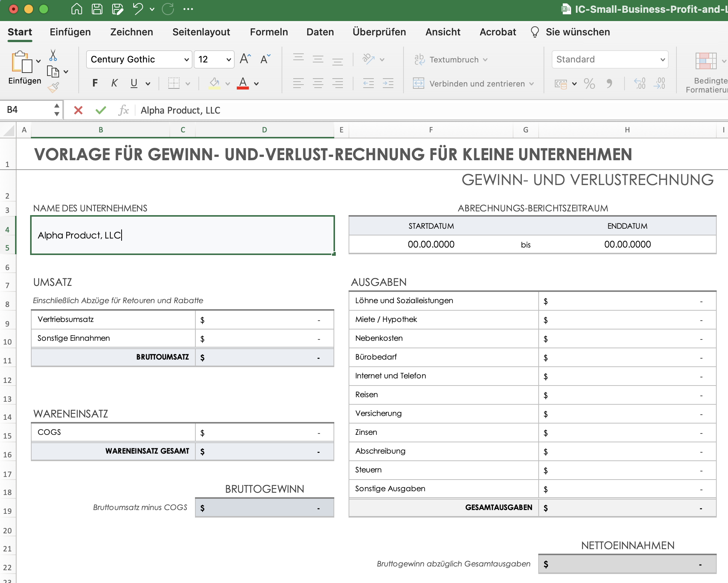Viewport: 728px width, 583px height.
Task: Click the accounting currency format icon
Action: (x=561, y=84)
